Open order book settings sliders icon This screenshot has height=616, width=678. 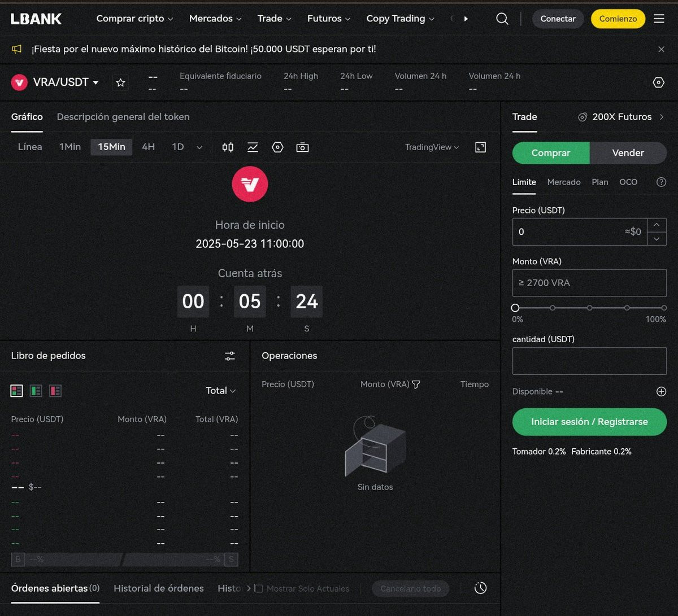(x=229, y=356)
